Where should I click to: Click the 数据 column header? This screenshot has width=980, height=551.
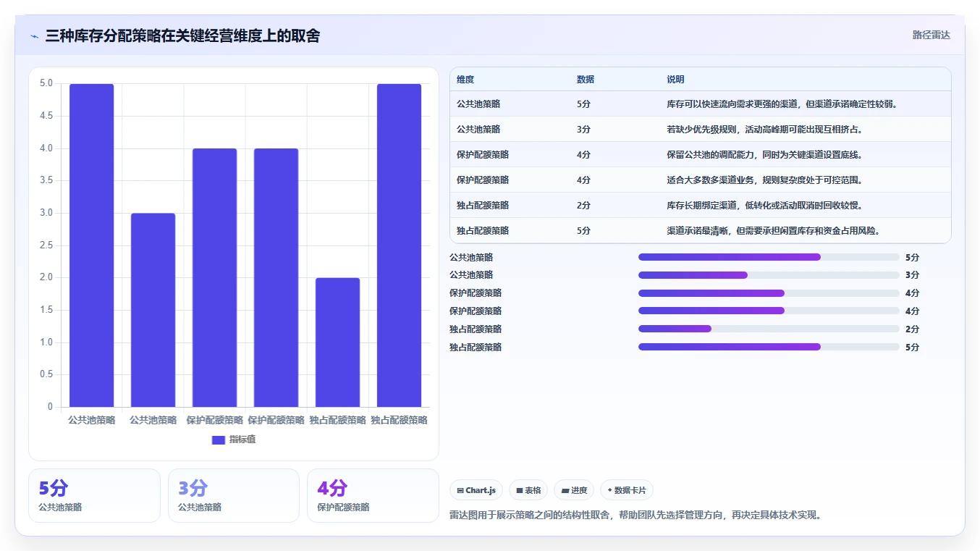[586, 80]
